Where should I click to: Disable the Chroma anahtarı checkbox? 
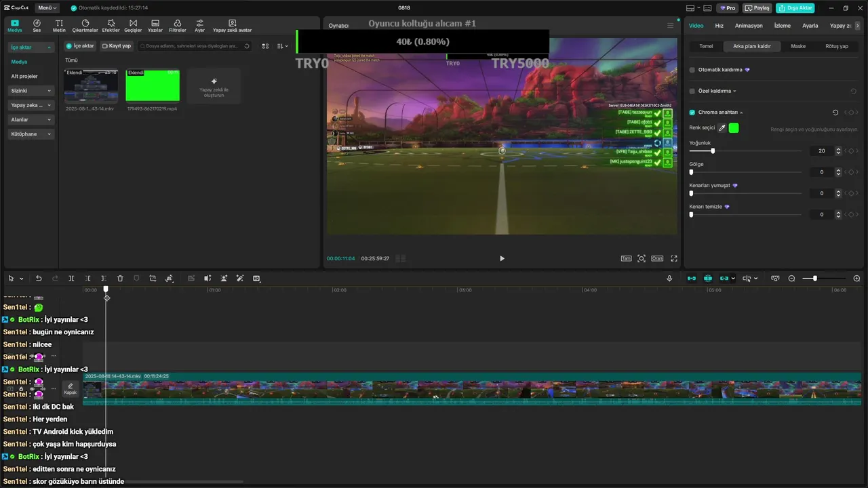(x=692, y=113)
